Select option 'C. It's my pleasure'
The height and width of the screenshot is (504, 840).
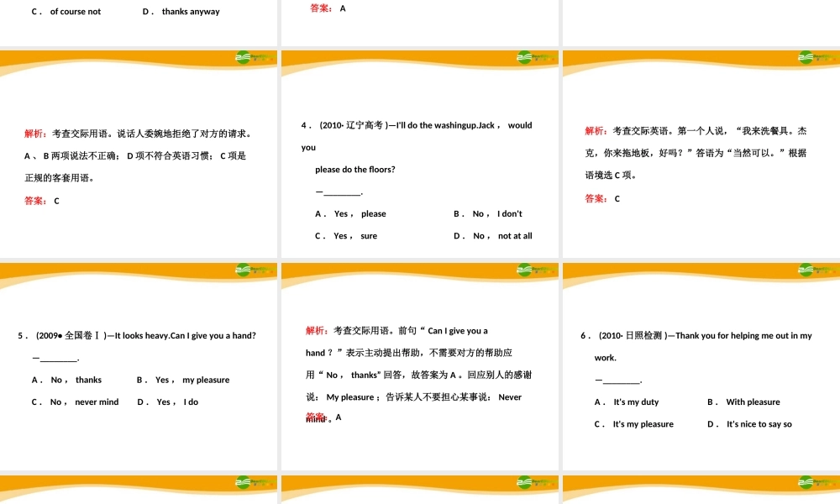[x=633, y=423]
